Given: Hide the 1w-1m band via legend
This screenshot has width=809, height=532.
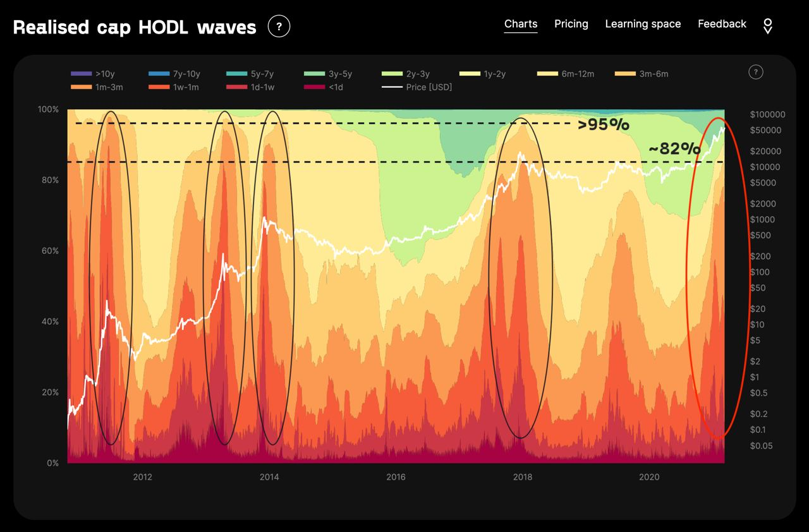Looking at the screenshot, I should point(173,87).
